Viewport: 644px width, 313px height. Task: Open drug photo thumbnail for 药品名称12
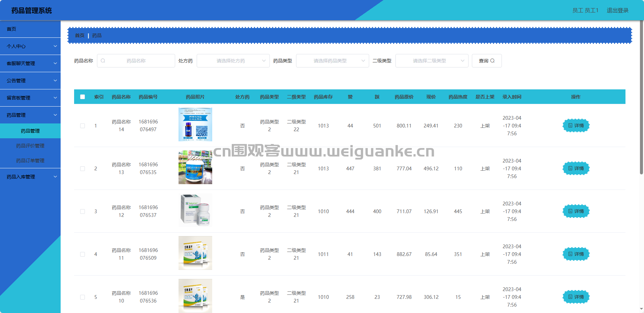(x=195, y=210)
